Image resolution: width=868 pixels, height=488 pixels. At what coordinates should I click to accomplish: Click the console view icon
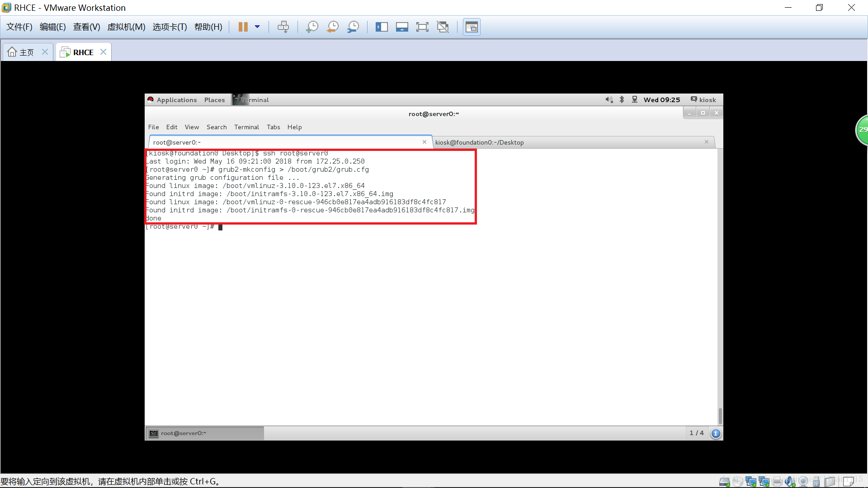coord(472,27)
